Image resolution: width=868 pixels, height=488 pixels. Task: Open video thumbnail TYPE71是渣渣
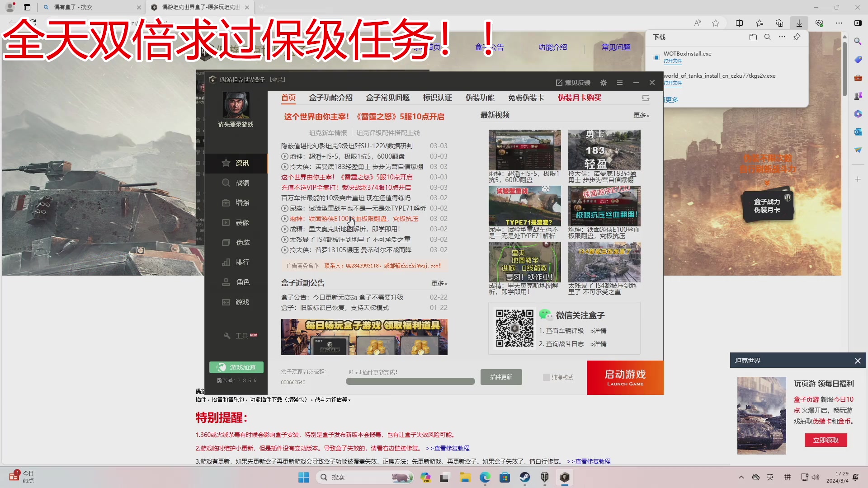525,206
